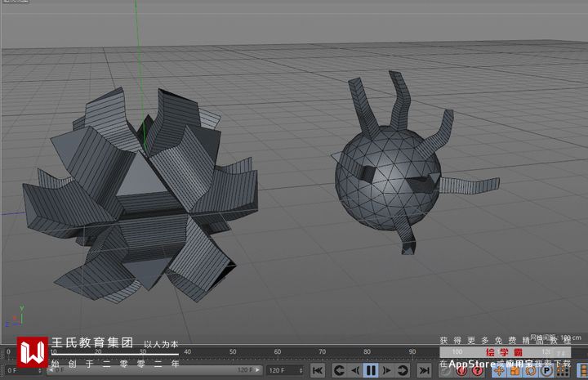The height and width of the screenshot is (380, 588).
Task: Select the sphere object with extruded tentacles
Action: click(388, 178)
